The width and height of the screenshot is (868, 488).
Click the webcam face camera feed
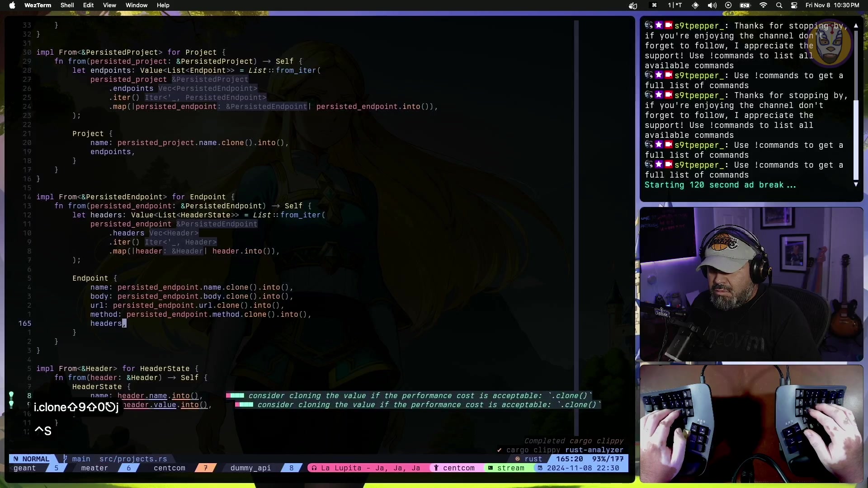(x=751, y=284)
